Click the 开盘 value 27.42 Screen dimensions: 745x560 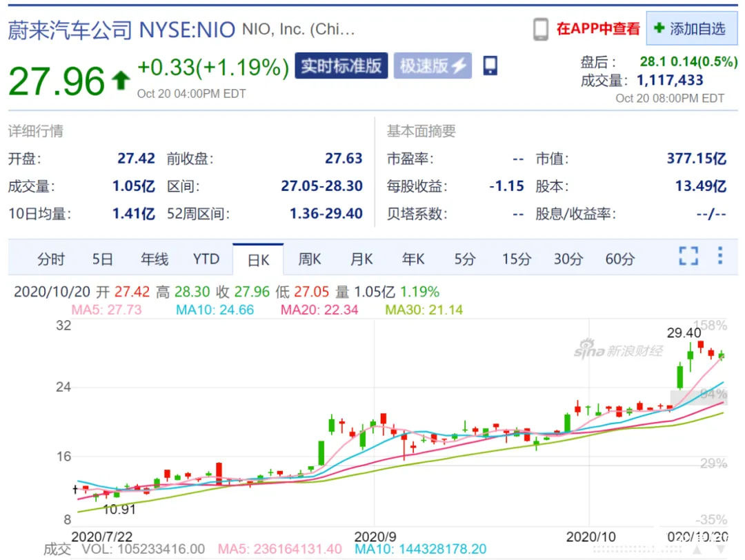pos(137,158)
